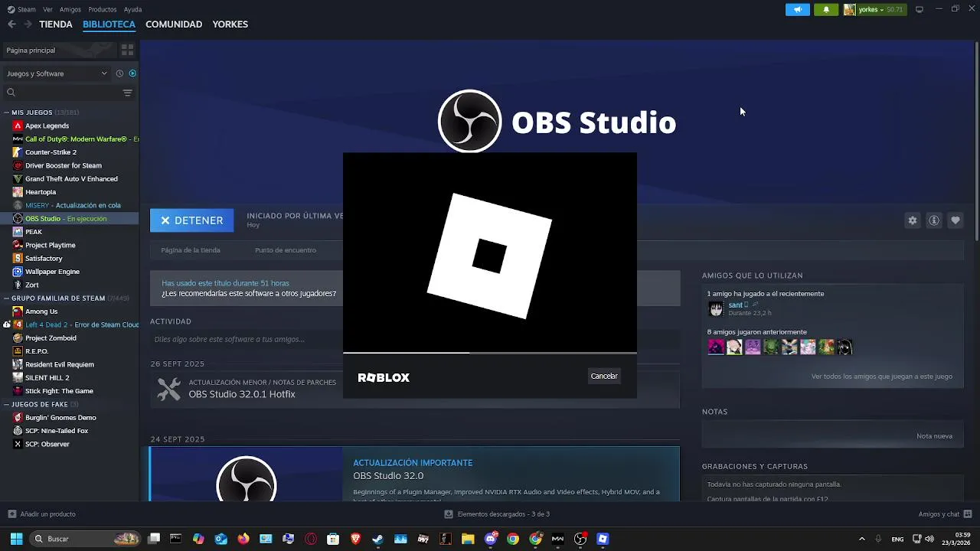Open the Ayuda menu

(x=132, y=10)
